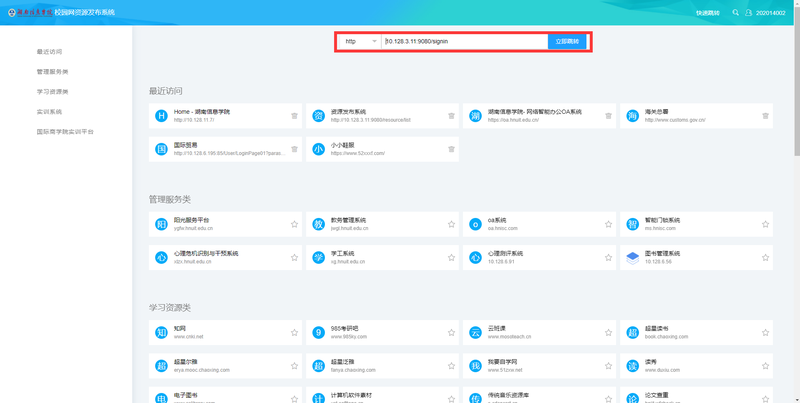800x403 pixels.
Task: Click the 智 icon of 智能门锁系统
Action: (633, 224)
